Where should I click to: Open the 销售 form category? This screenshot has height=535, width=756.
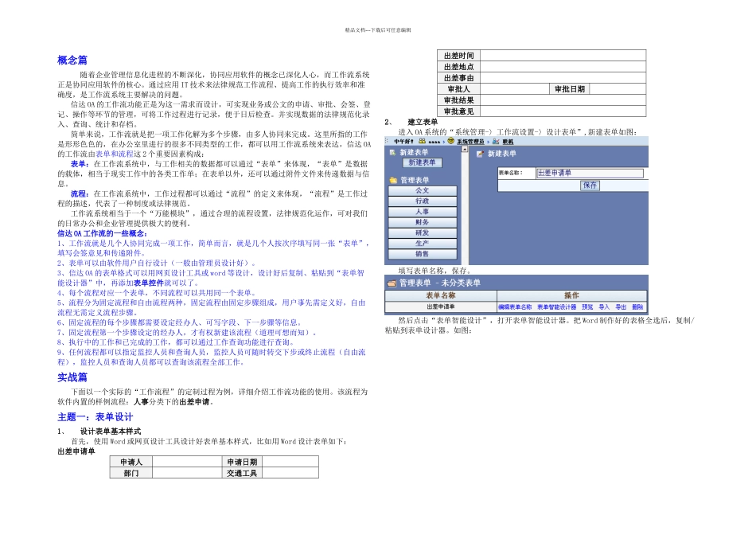423,254
